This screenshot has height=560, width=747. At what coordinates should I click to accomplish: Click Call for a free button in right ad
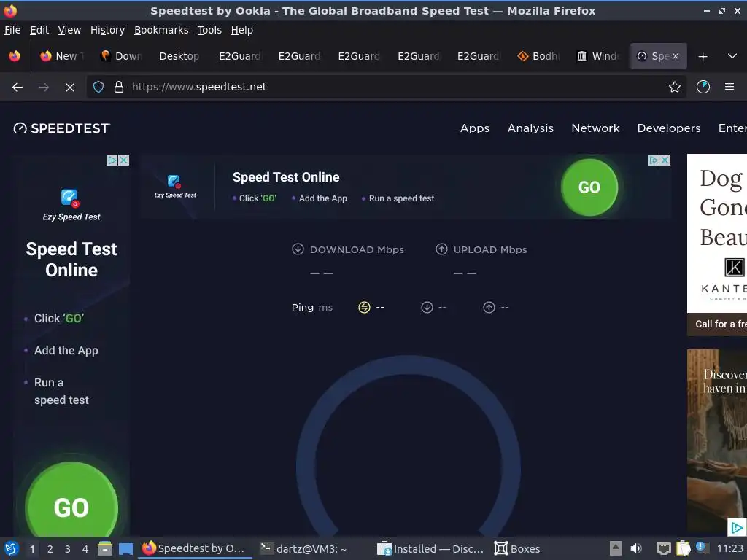coord(717,324)
